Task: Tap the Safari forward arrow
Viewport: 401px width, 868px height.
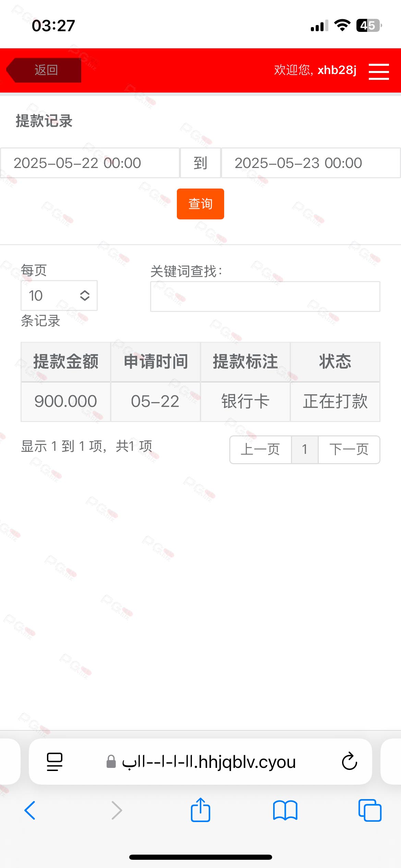Action: point(117,810)
